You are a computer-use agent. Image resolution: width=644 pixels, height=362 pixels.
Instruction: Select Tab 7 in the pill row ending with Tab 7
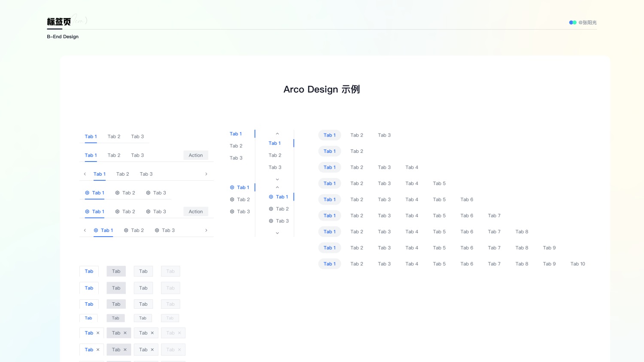tap(494, 216)
